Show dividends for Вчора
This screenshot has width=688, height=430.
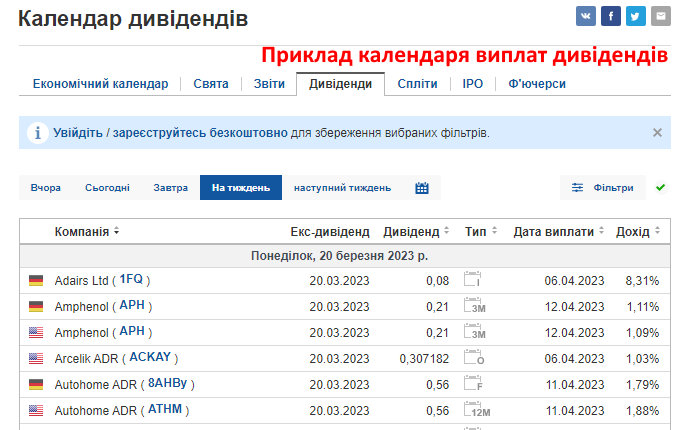pos(46,188)
